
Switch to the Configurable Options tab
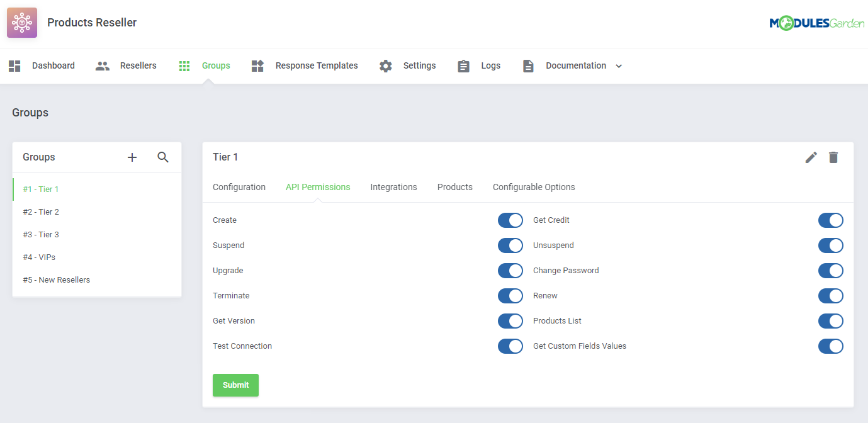(x=534, y=187)
